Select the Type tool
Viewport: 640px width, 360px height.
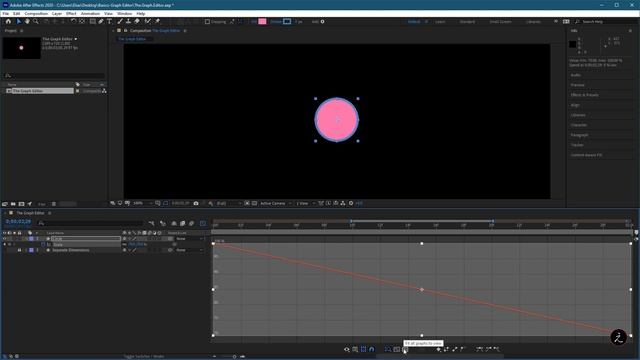pos(109,21)
